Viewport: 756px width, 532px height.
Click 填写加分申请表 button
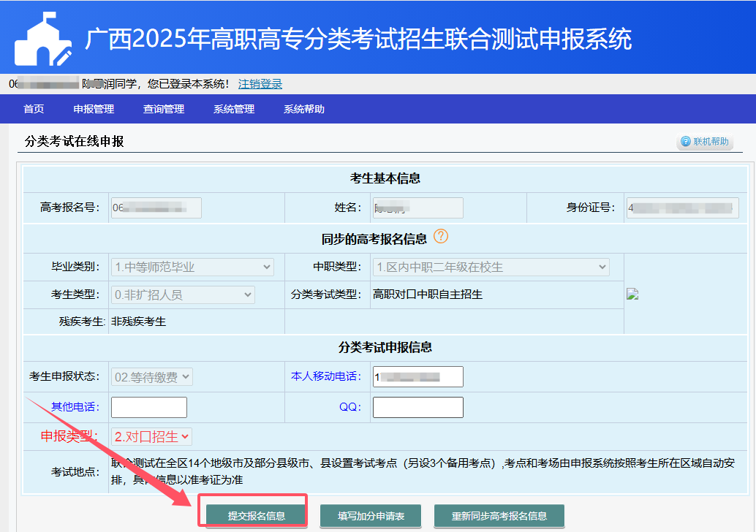click(x=371, y=515)
